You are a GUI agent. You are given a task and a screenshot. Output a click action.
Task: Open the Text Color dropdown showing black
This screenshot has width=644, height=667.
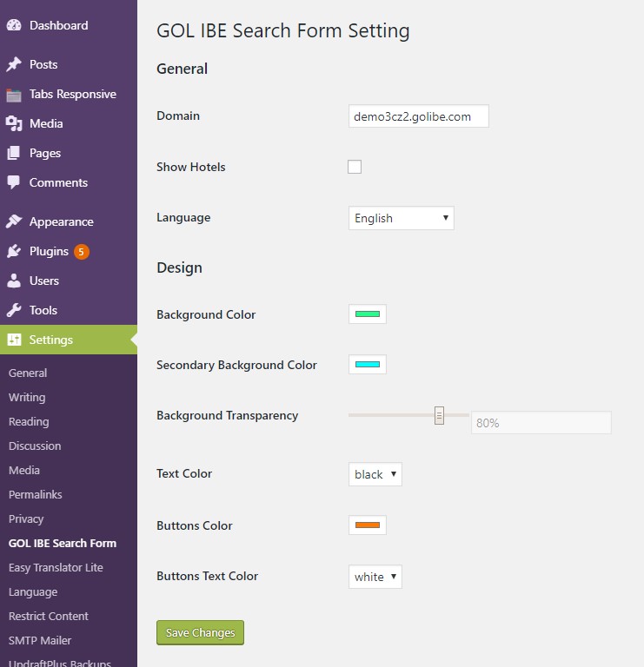[x=375, y=474]
